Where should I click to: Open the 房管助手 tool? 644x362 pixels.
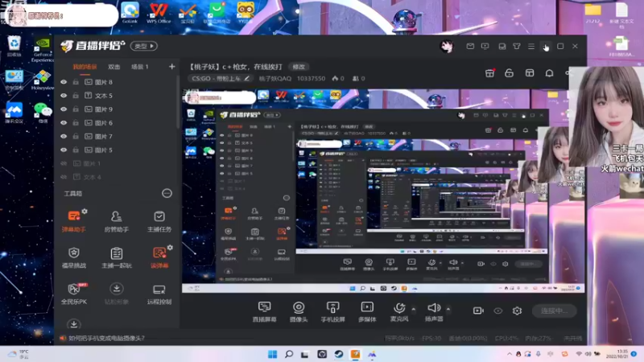[x=116, y=221]
